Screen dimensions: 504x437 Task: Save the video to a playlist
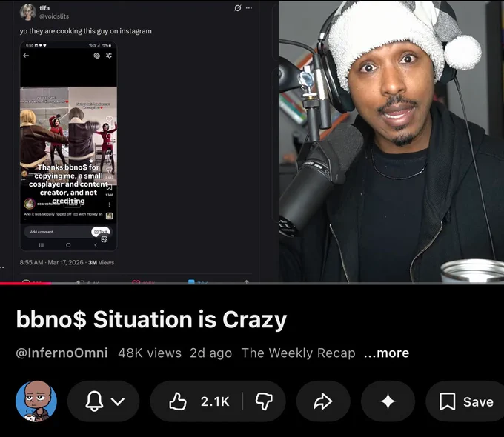point(466,401)
